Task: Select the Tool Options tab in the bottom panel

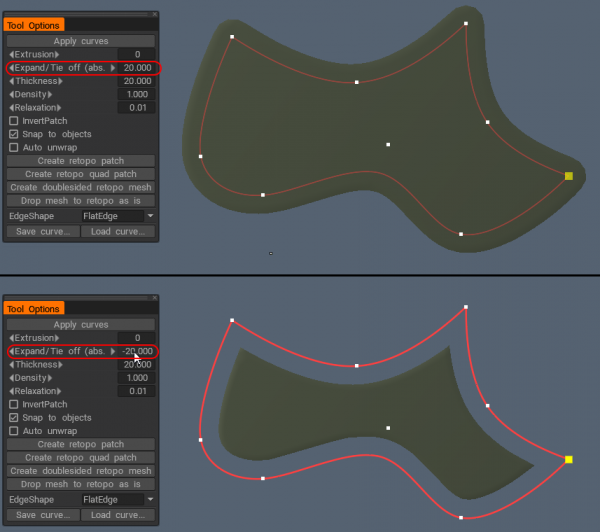Action: click(x=35, y=309)
